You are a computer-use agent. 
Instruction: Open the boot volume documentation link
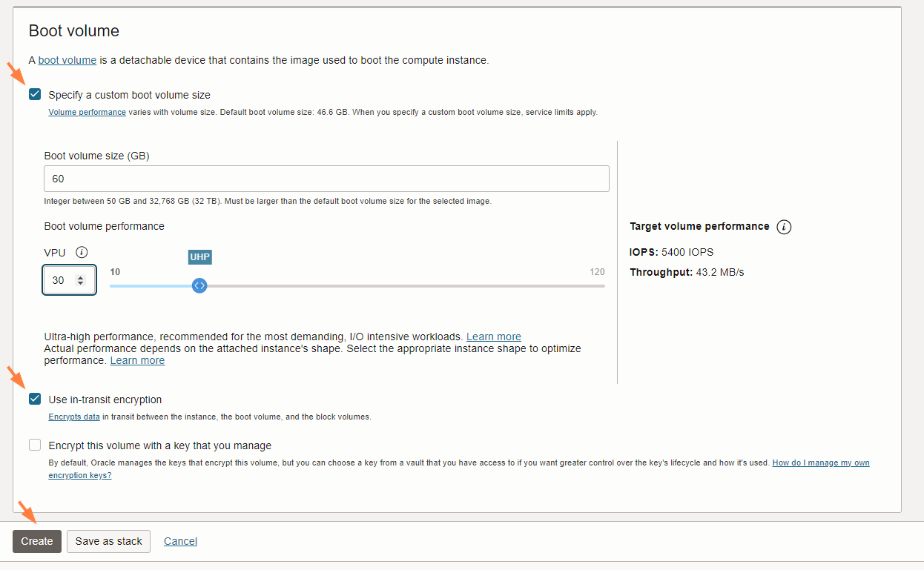click(x=67, y=60)
